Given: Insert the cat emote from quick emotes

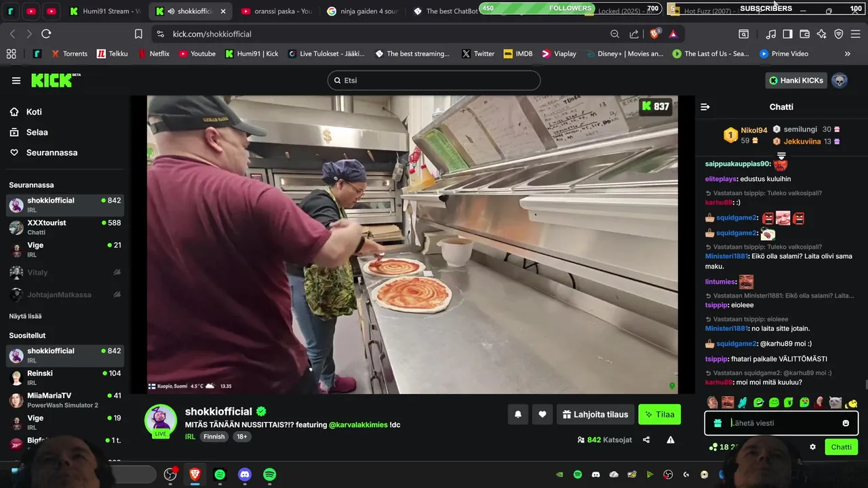Looking at the screenshot, I should coord(835,403).
